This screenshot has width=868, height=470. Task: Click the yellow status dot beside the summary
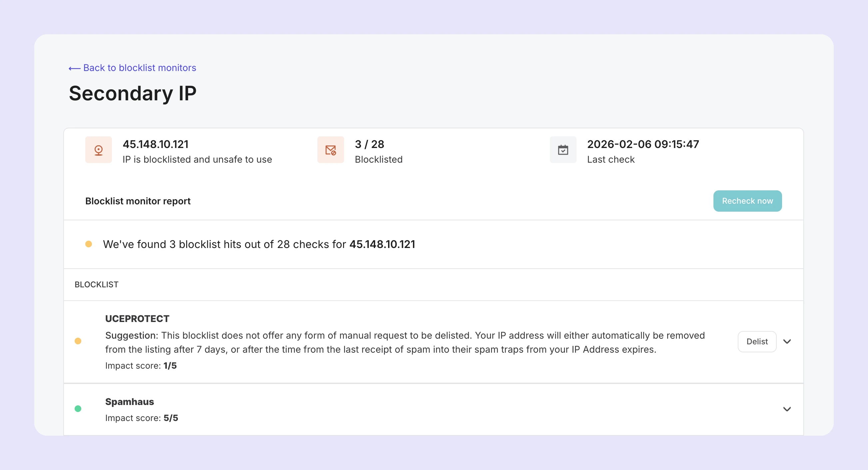coord(89,243)
